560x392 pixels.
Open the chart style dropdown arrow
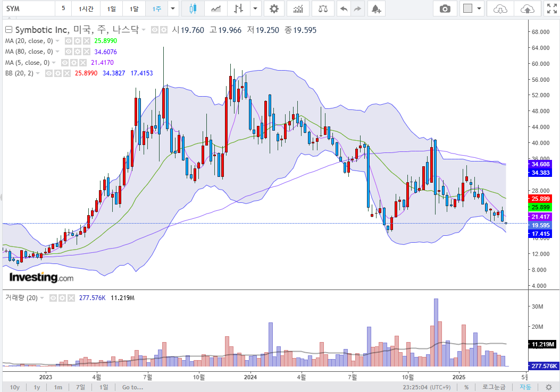click(255, 8)
